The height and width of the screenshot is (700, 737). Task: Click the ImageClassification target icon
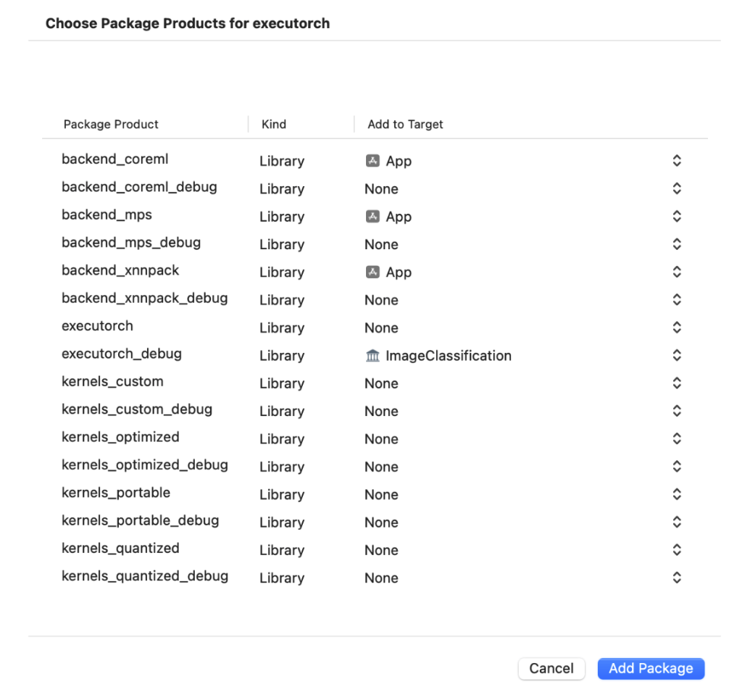click(x=372, y=356)
